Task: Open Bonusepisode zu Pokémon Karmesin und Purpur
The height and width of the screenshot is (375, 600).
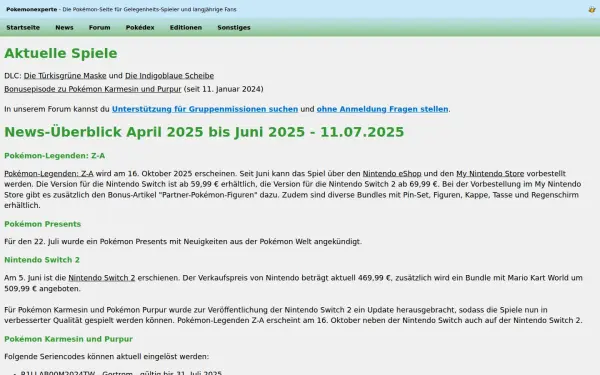Action: (x=93, y=89)
